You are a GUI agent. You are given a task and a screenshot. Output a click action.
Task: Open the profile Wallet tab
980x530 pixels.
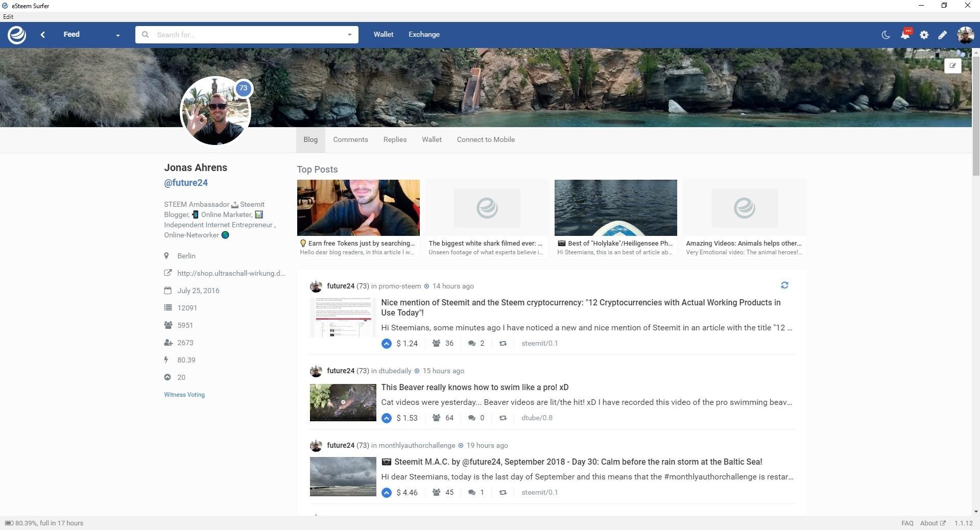[432, 139]
